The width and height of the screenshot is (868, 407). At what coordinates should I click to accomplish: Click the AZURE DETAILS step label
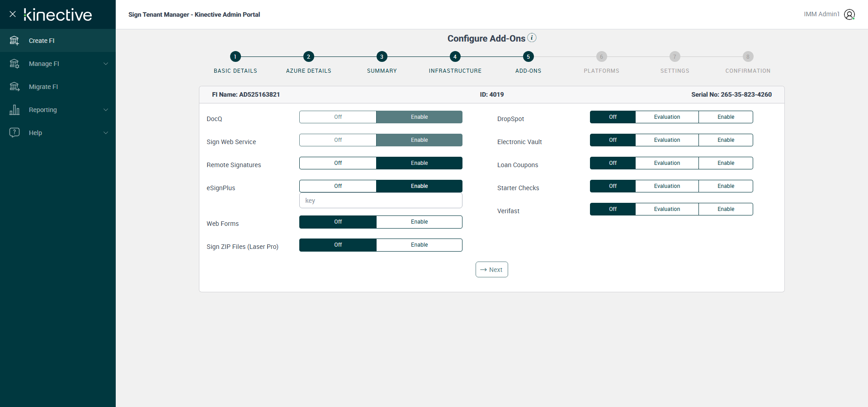(309, 71)
